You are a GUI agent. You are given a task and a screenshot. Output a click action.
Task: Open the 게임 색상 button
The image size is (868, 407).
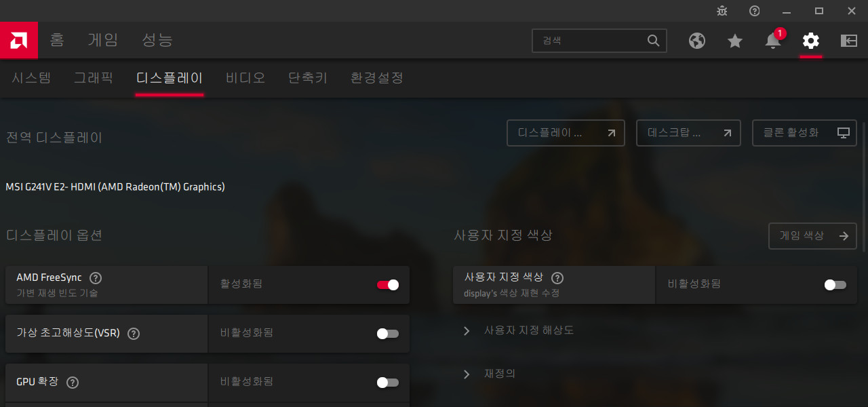coord(812,236)
